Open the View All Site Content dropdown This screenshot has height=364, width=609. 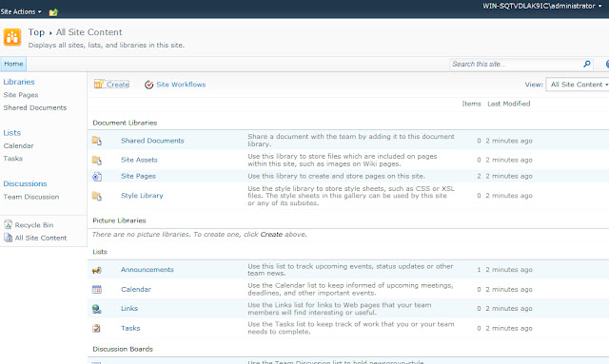click(x=578, y=85)
